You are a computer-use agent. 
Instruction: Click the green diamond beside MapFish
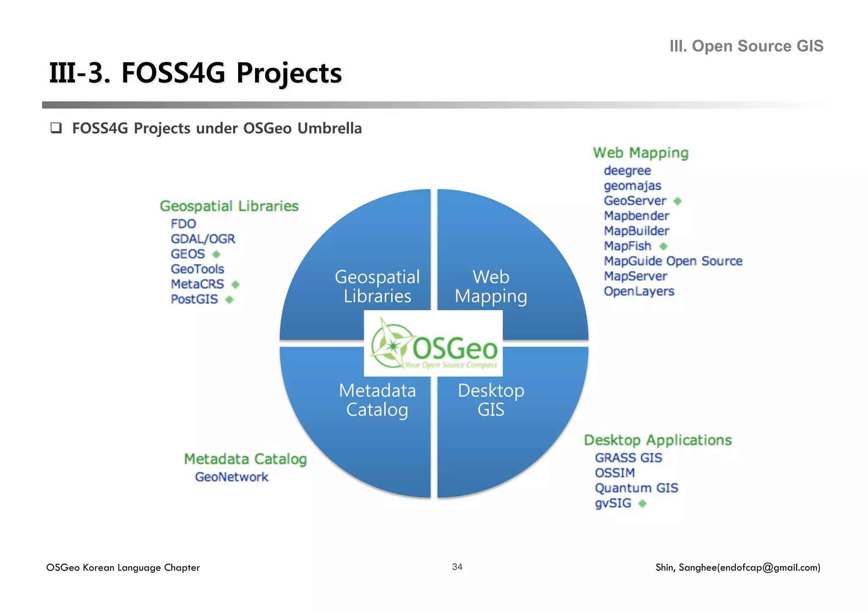664,246
